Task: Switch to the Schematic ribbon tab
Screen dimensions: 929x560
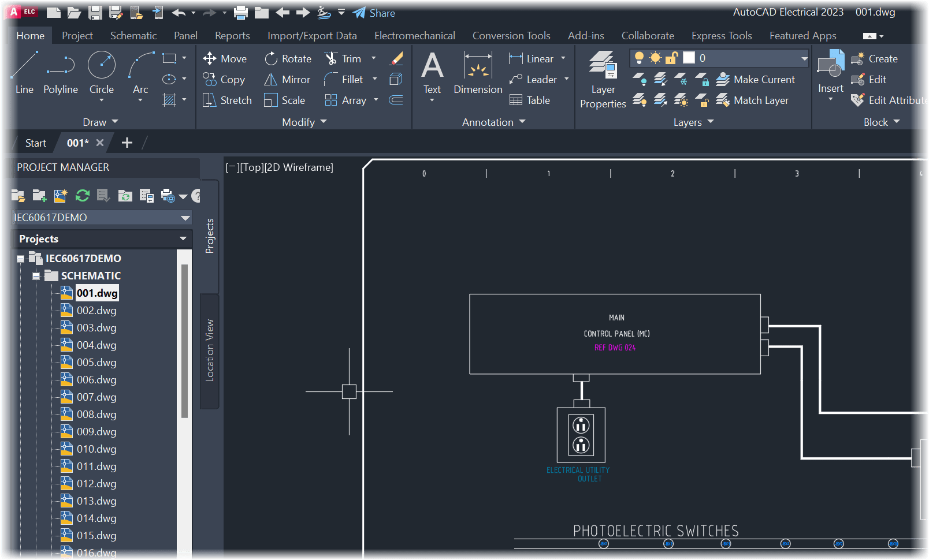Action: [133, 35]
